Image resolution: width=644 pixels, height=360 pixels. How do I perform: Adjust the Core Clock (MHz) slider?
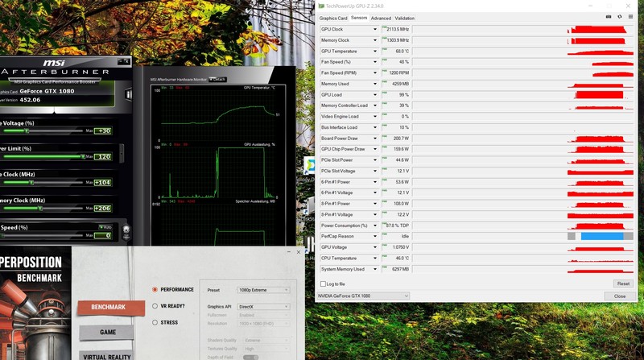[x=43, y=183]
